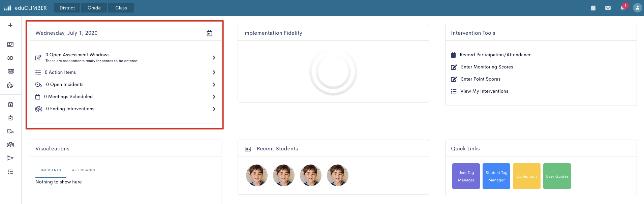644x204 pixels.
Task: Open the 3D sidebar item
Action: coord(10,58)
